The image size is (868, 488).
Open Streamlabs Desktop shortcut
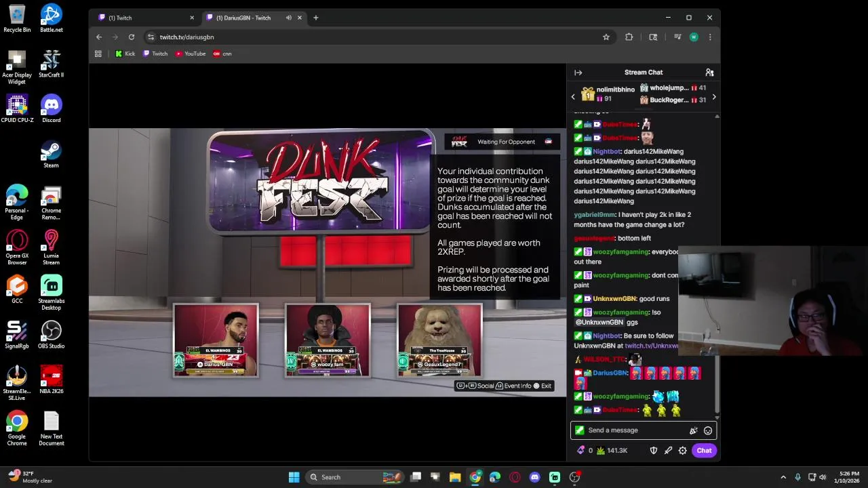click(52, 293)
